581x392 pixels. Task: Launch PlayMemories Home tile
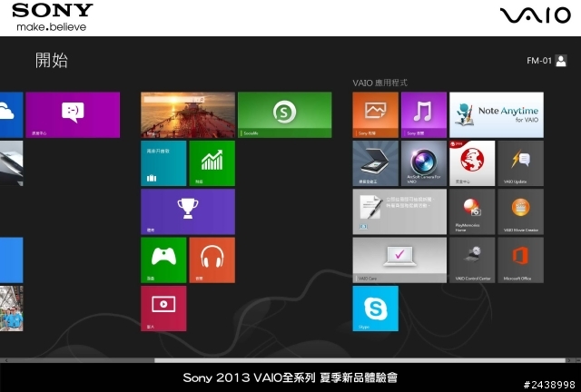click(x=472, y=211)
